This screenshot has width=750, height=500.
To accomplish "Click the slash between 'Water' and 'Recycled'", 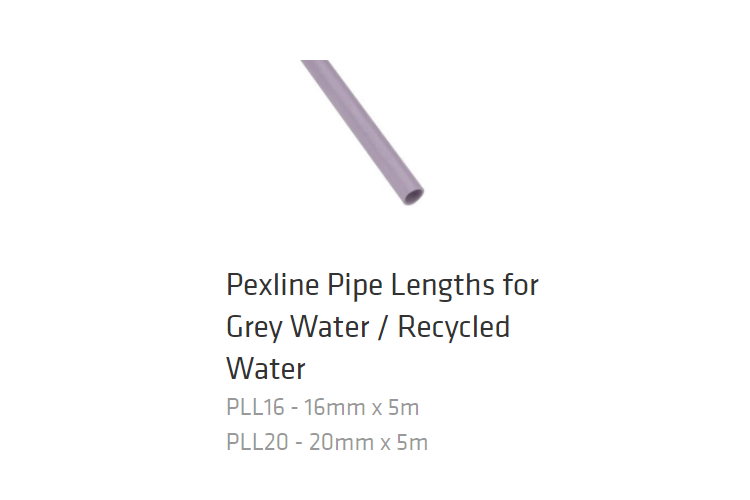I will pos(384,327).
